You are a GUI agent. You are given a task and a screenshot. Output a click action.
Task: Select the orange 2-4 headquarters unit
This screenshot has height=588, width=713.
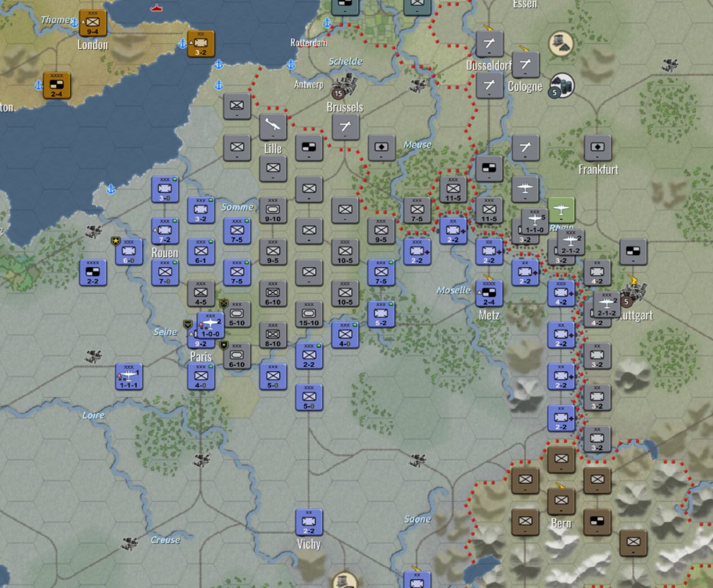tap(57, 85)
